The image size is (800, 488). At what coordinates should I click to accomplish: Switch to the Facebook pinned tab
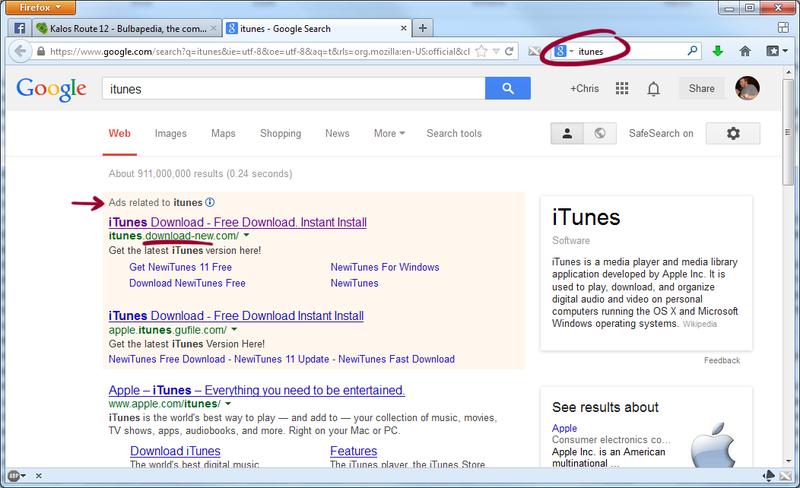pyautogui.click(x=20, y=28)
